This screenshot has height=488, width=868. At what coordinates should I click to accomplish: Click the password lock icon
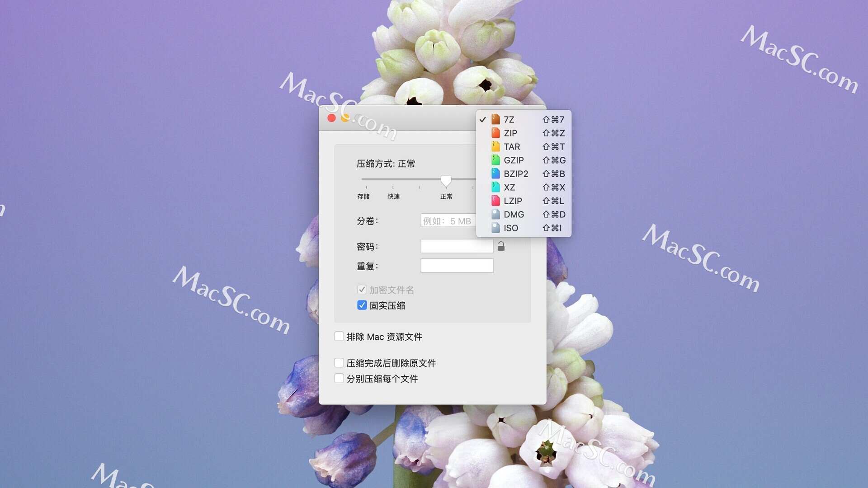(x=501, y=246)
